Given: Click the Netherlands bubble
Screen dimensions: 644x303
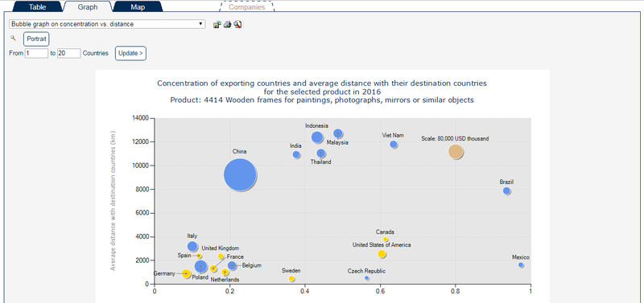Looking at the screenshot, I should click(225, 272).
